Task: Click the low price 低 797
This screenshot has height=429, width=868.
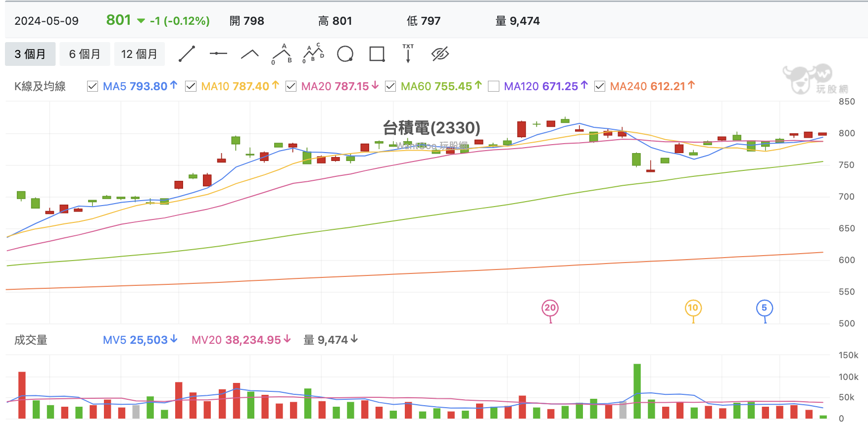Action: 424,21
